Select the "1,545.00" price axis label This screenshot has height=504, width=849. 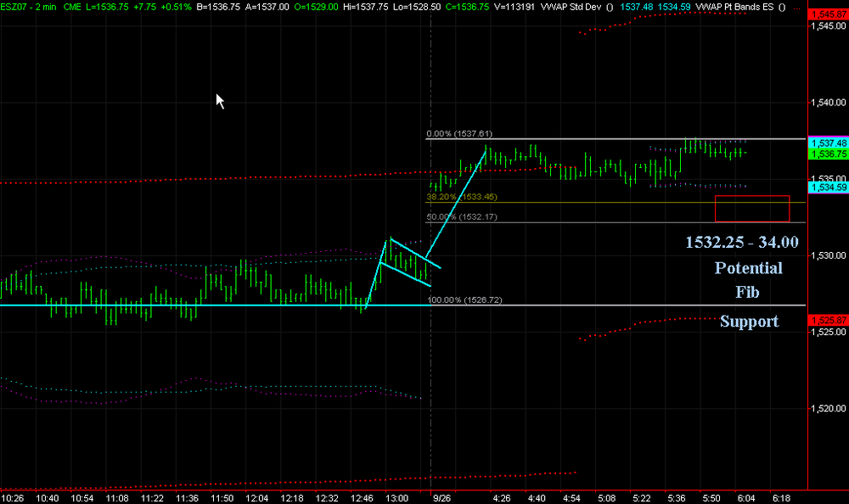[x=829, y=25]
